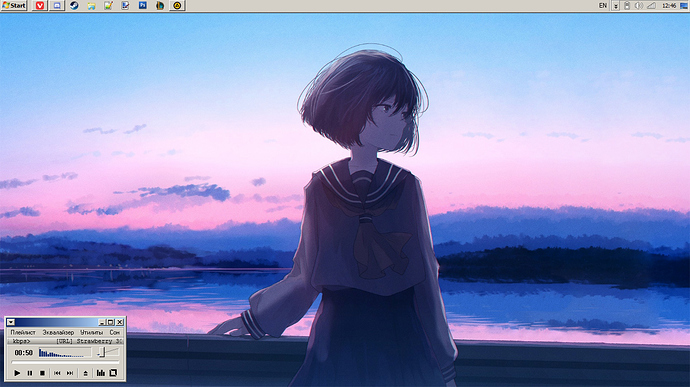The height and width of the screenshot is (387, 690).
Task: Open Photoshop from the taskbar
Action: point(143,5)
